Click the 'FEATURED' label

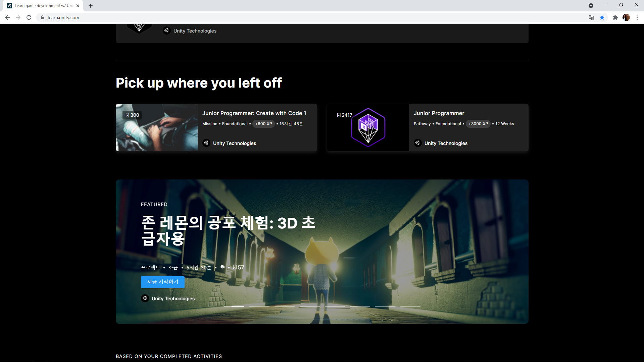click(x=154, y=204)
